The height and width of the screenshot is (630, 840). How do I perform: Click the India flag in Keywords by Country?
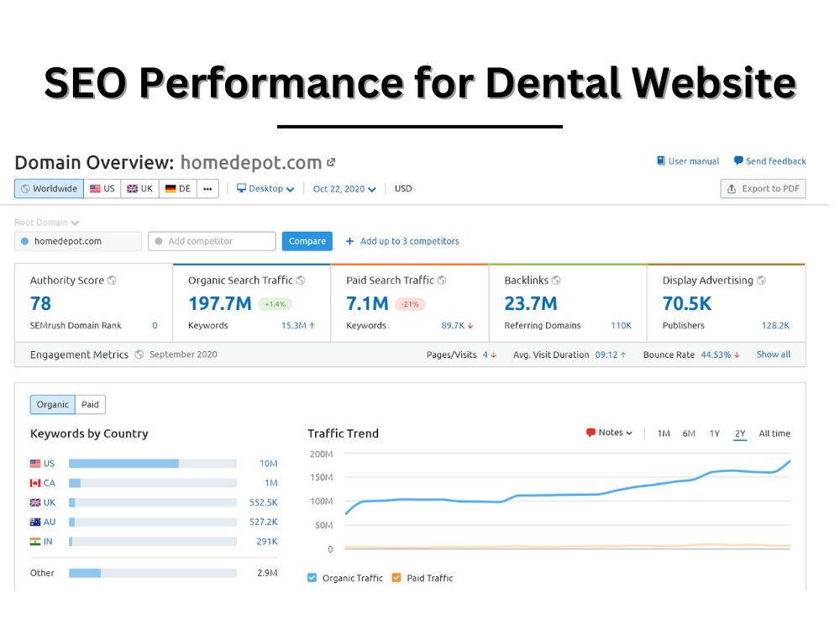(x=35, y=542)
